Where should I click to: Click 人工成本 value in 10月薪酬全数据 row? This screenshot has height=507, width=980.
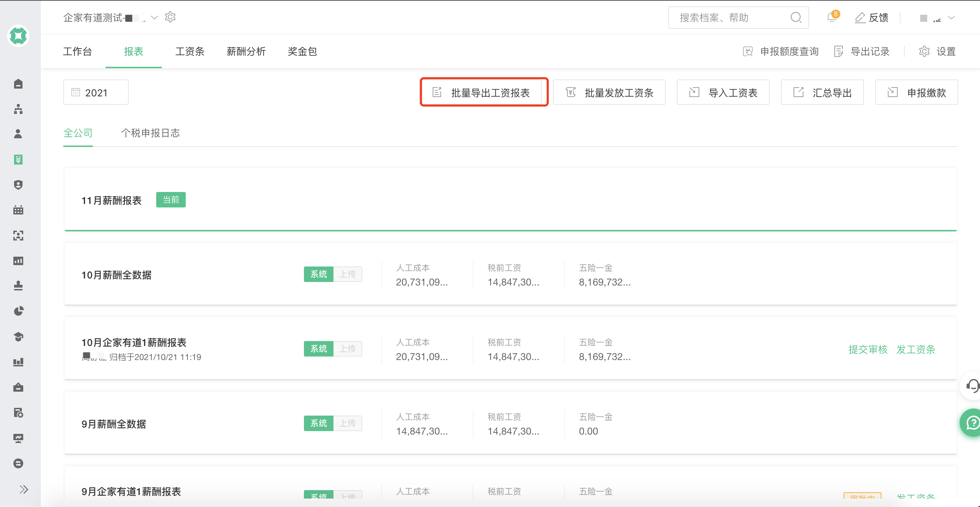[x=422, y=282]
